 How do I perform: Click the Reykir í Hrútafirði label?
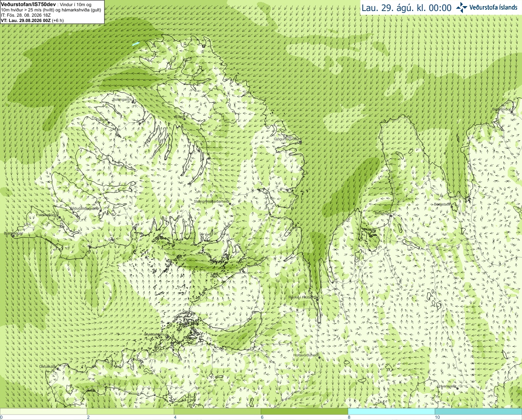pos(303,297)
